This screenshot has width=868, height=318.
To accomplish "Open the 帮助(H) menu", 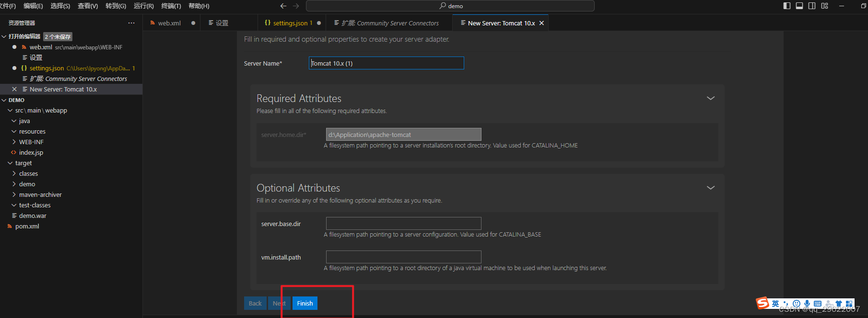I will 199,6.
